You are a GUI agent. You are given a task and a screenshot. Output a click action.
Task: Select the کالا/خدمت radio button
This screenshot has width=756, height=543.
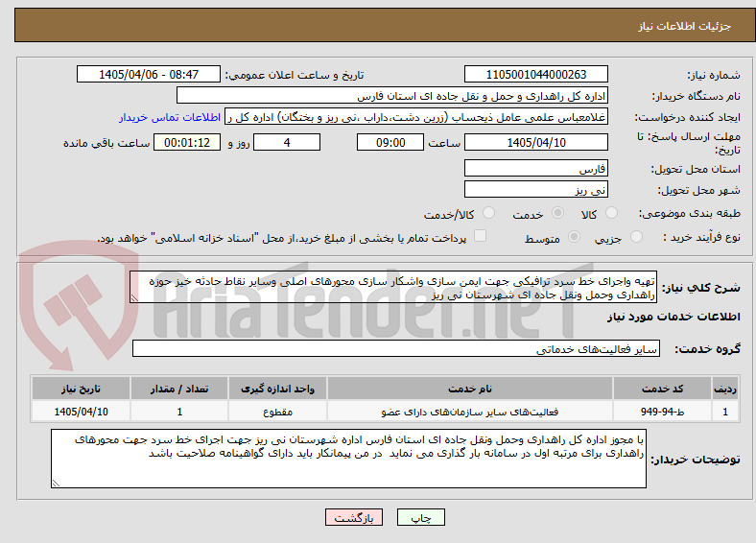coord(489,213)
